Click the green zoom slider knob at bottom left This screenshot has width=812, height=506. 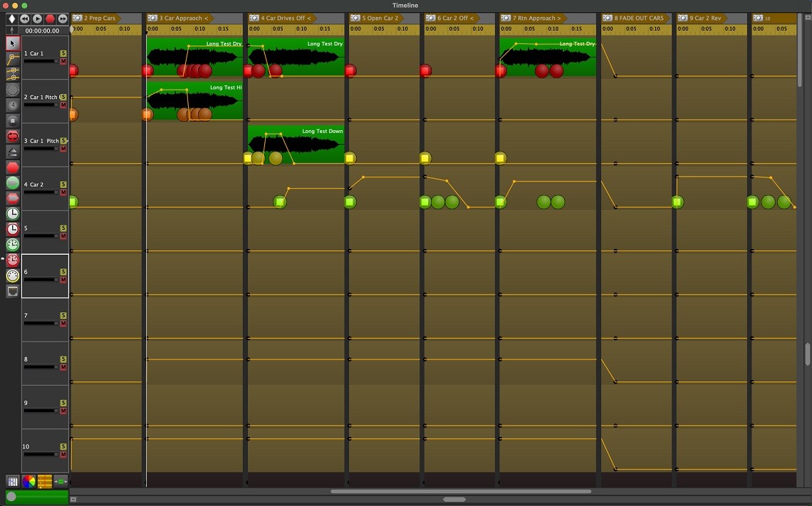point(11,497)
